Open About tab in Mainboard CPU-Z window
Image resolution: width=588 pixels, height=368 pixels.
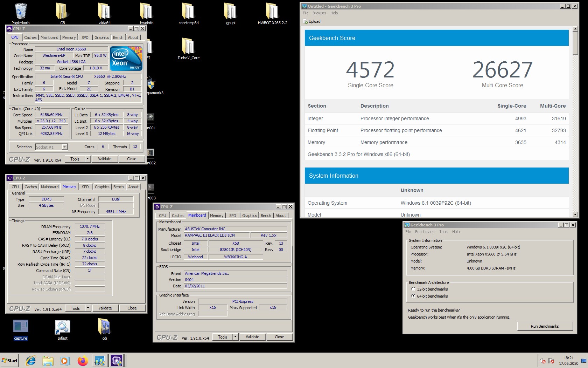(281, 216)
